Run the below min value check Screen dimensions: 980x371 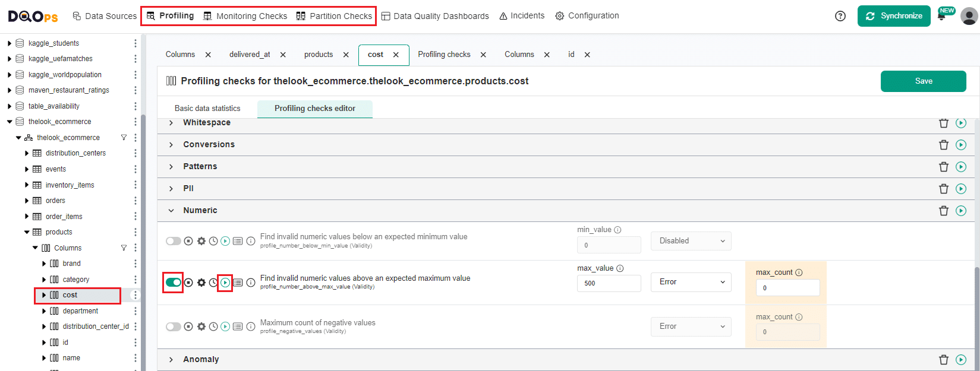(225, 241)
